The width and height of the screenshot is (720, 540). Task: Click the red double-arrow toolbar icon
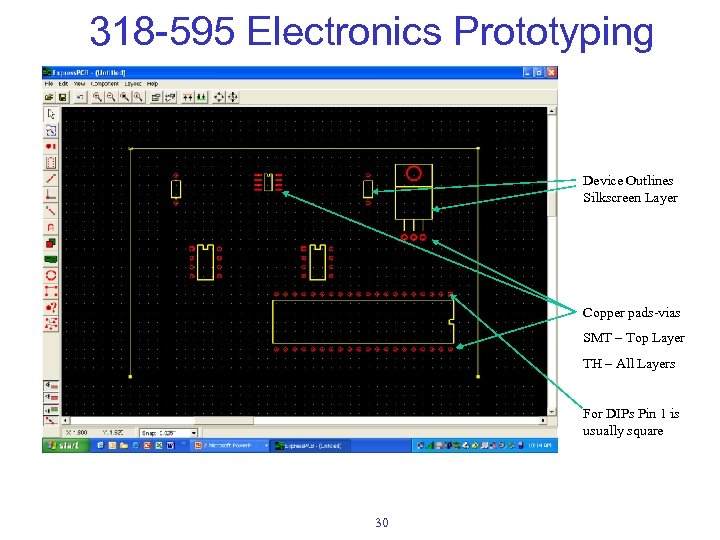[187, 97]
